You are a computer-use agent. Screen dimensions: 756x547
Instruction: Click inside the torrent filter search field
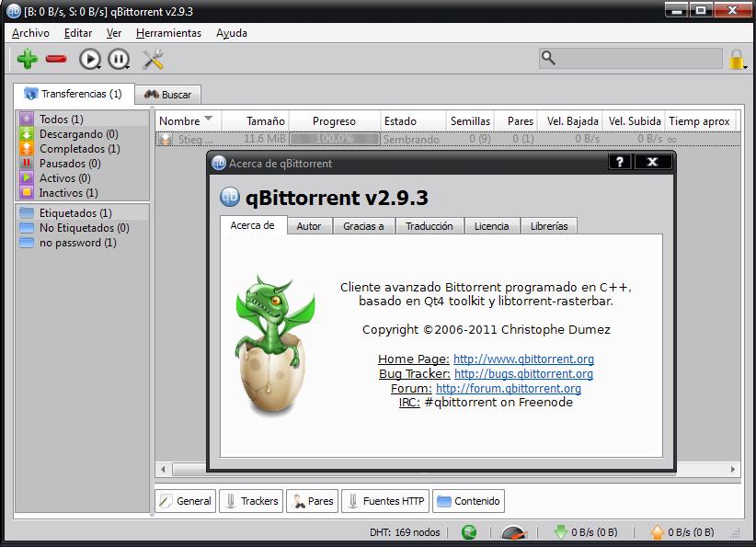pyautogui.click(x=631, y=58)
